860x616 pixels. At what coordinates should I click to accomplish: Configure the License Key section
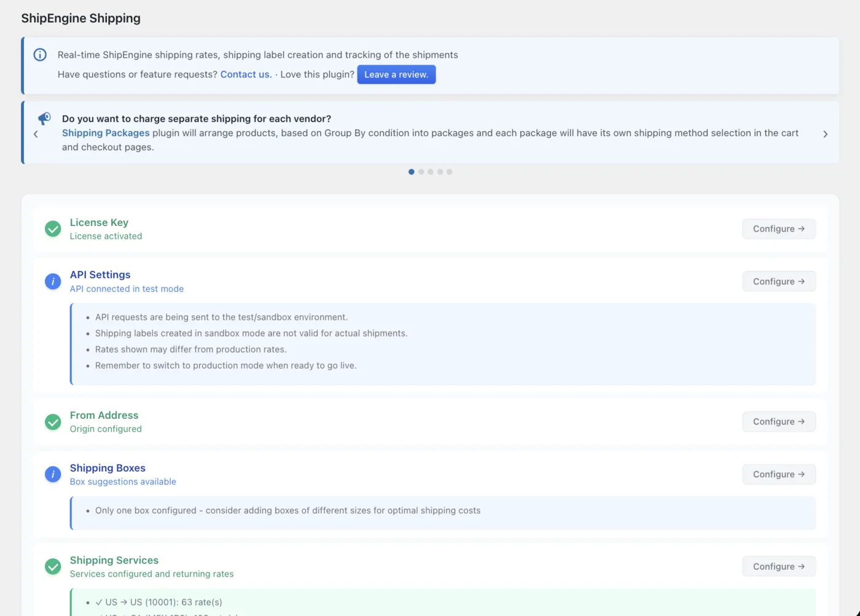click(x=779, y=229)
